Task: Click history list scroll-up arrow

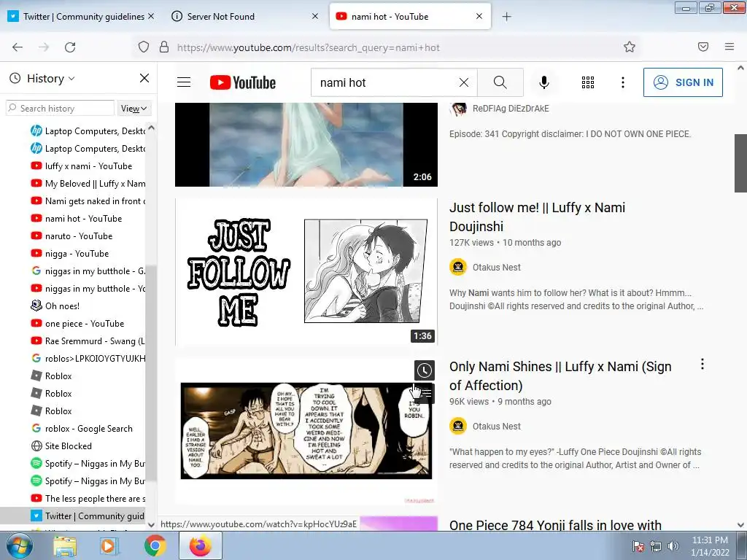Action: [151, 128]
